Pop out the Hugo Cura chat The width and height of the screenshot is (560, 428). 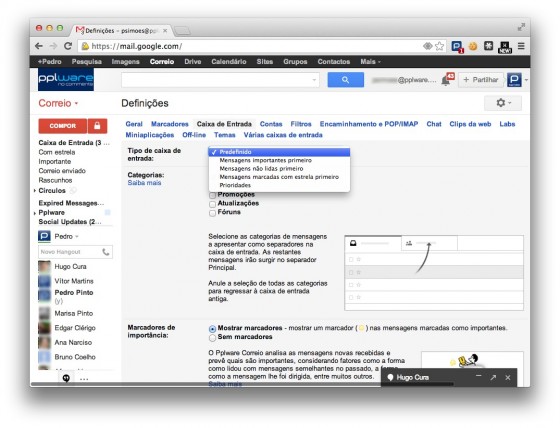[493, 377]
